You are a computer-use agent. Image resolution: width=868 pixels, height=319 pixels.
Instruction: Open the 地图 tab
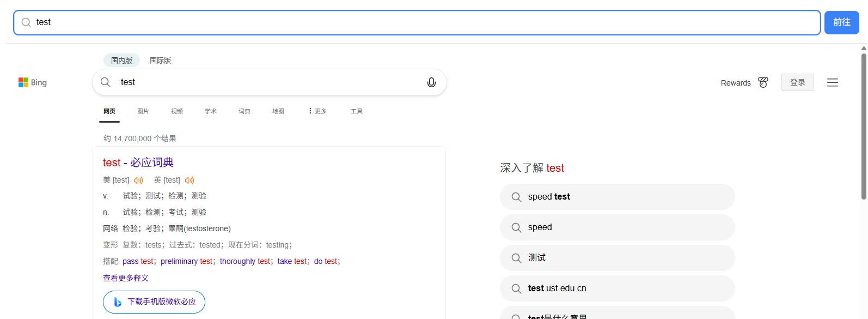[x=278, y=111]
